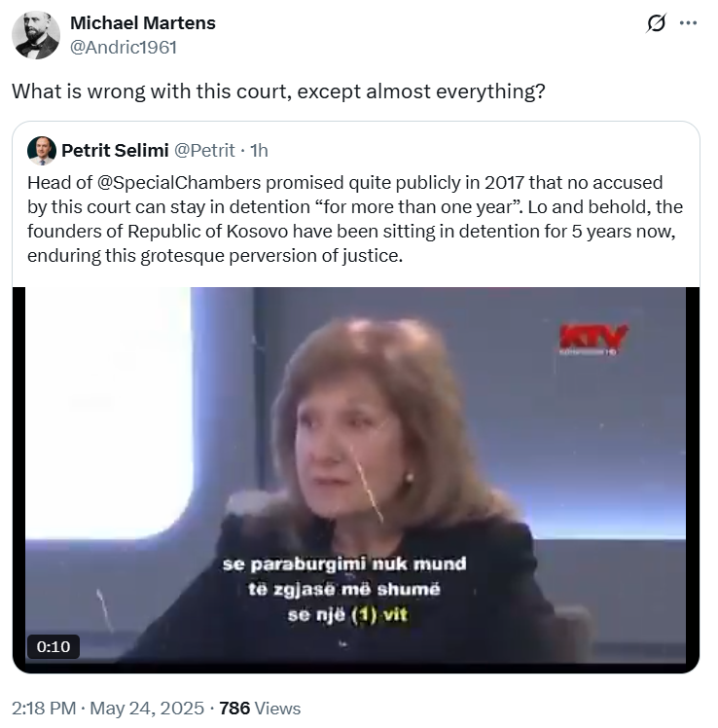Open Michael Martens display name link

pyautogui.click(x=142, y=22)
